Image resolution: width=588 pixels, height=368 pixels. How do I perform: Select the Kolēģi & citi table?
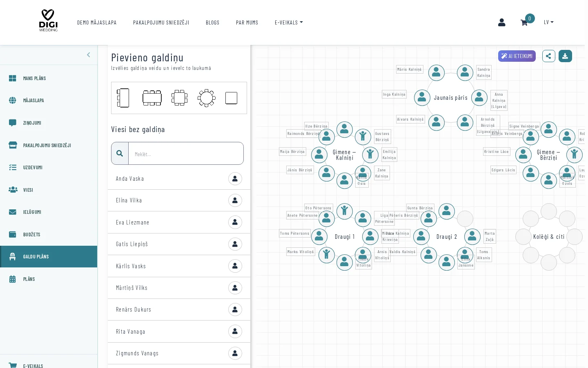(x=548, y=237)
